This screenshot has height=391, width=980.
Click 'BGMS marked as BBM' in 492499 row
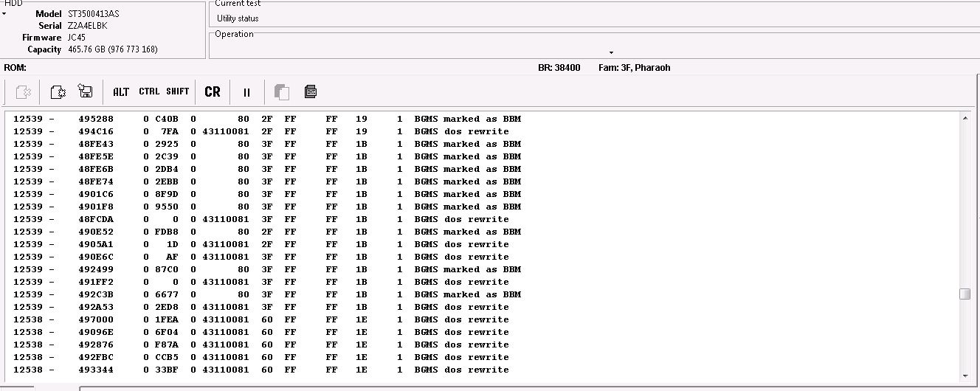pyautogui.click(x=468, y=269)
